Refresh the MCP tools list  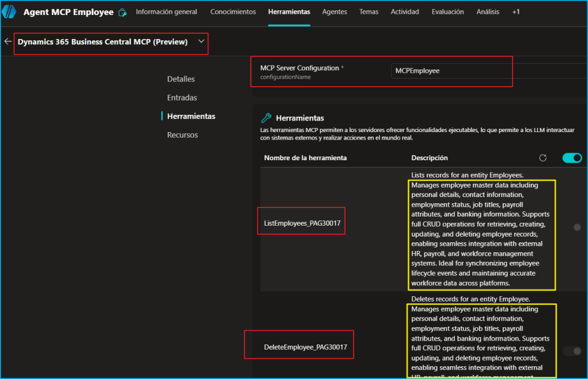point(543,158)
